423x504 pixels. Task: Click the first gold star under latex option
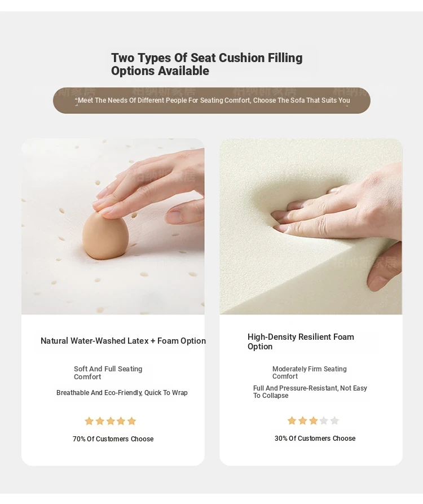tap(89, 421)
